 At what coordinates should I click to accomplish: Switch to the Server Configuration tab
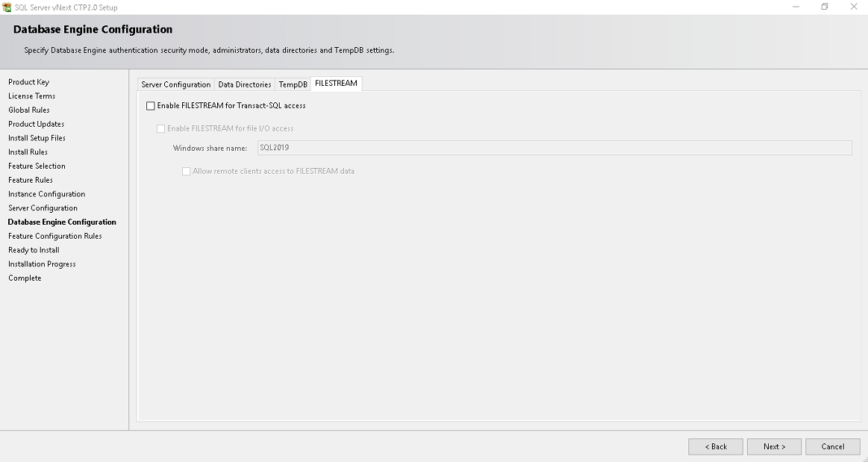176,85
